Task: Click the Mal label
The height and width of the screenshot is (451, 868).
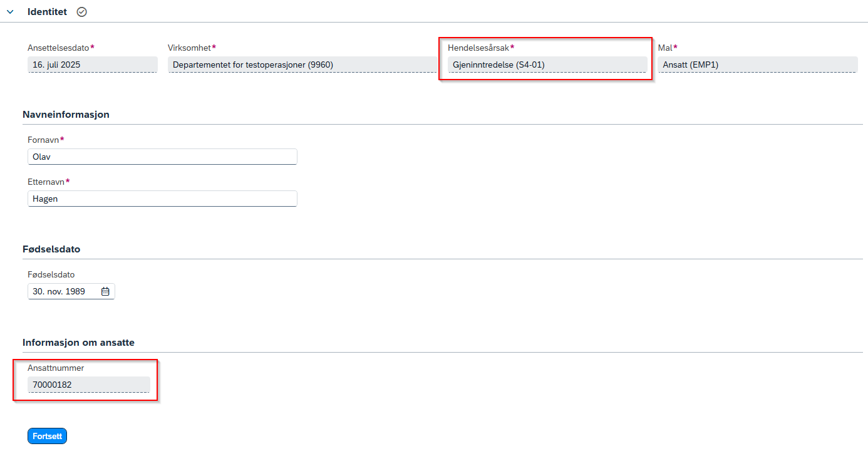Action: pos(665,48)
